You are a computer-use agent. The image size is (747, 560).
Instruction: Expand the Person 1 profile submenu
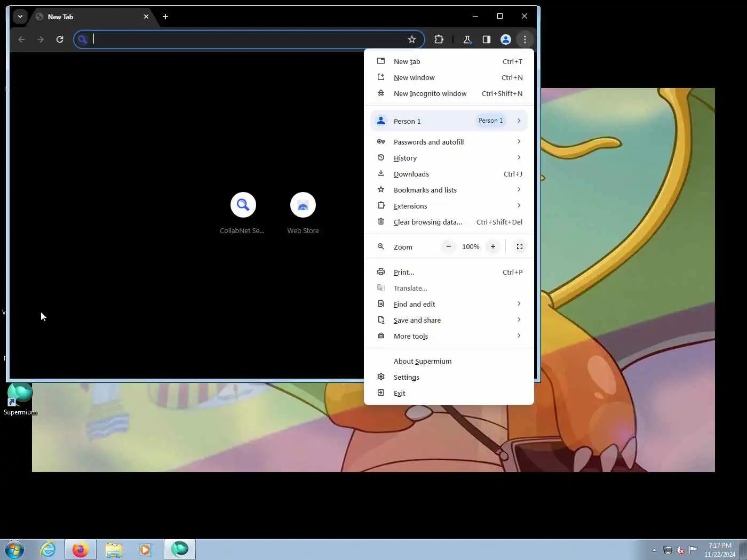pyautogui.click(x=449, y=121)
